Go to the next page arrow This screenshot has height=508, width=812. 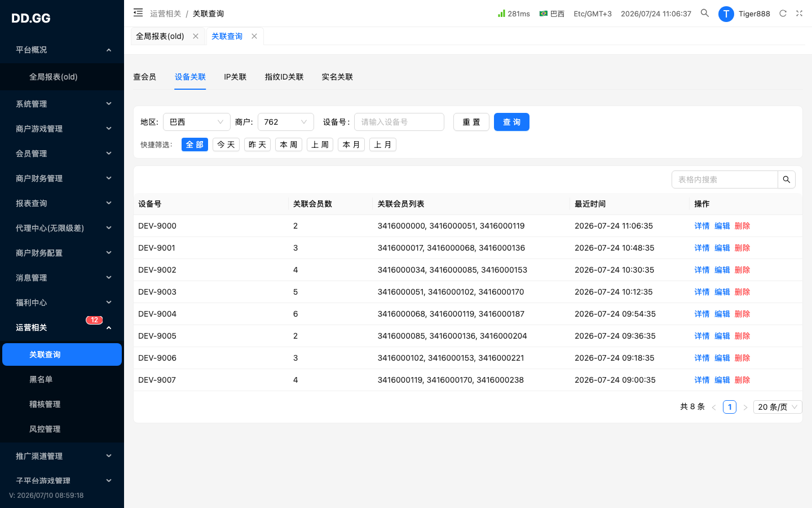[x=745, y=407]
